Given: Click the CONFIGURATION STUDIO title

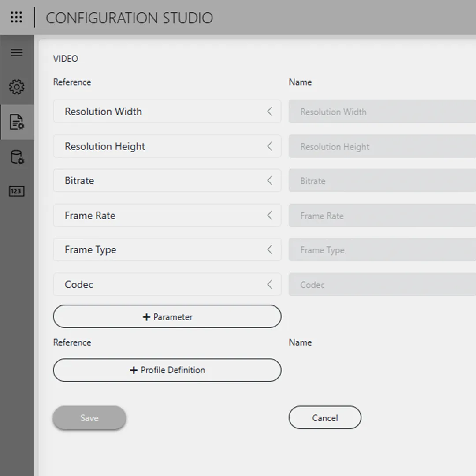Looking at the screenshot, I should [x=129, y=18].
